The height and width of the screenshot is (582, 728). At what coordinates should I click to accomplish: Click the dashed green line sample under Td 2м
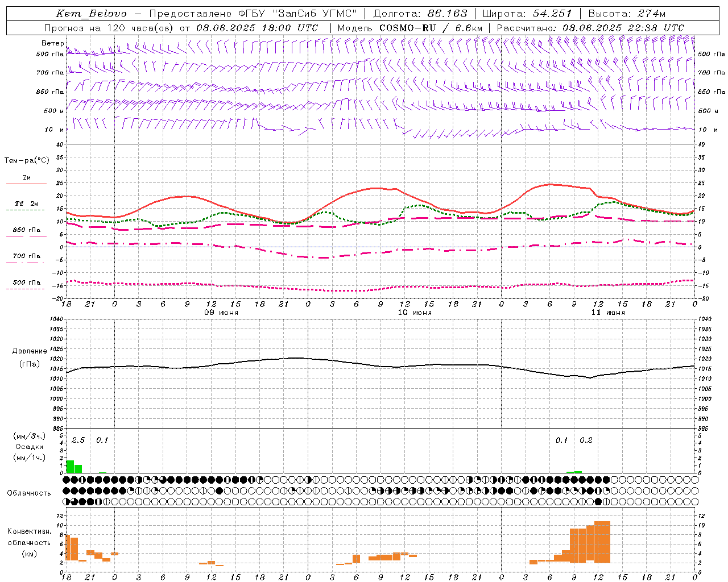coord(26,210)
